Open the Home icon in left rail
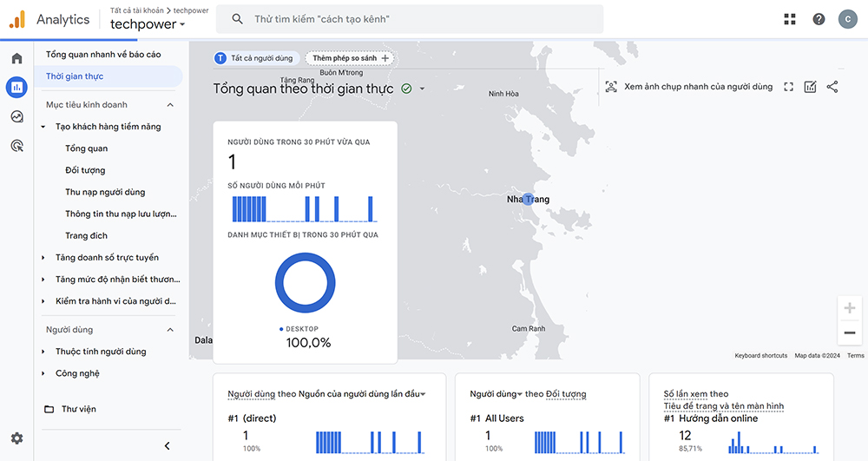Image resolution: width=868 pixels, height=461 pixels. click(x=16, y=58)
